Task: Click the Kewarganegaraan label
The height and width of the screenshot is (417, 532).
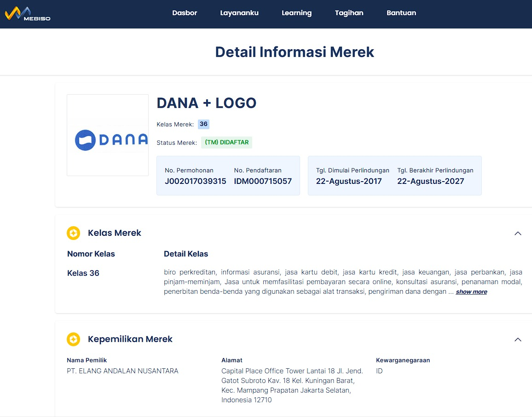Action: point(403,360)
